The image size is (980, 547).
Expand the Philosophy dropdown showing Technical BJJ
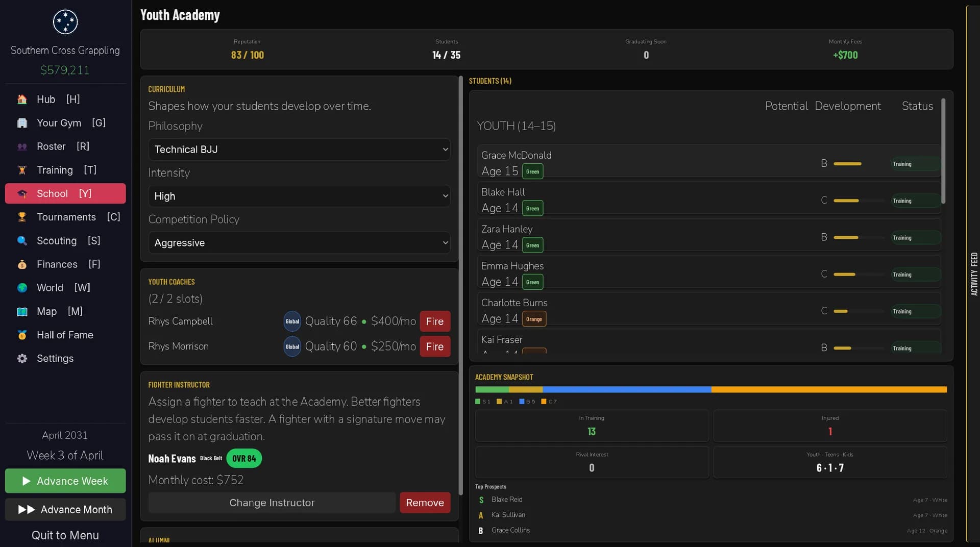pyautogui.click(x=300, y=150)
